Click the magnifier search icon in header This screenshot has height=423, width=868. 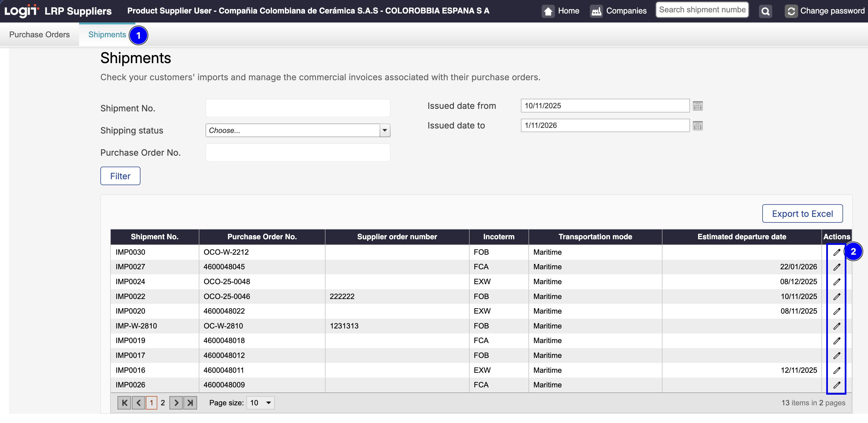(765, 11)
